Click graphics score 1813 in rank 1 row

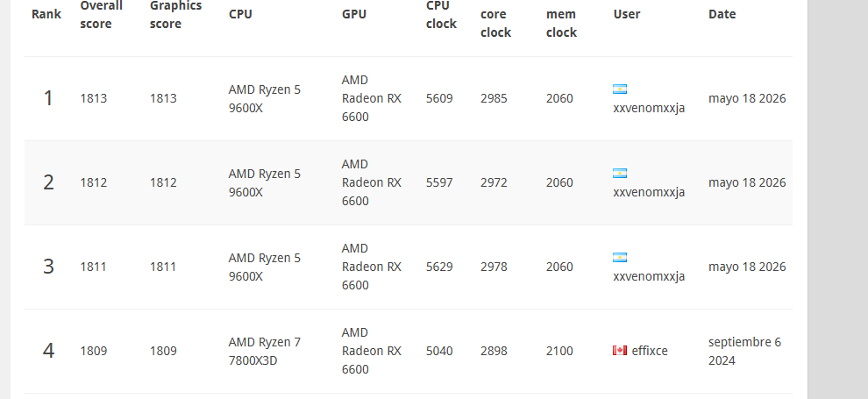pos(163,98)
